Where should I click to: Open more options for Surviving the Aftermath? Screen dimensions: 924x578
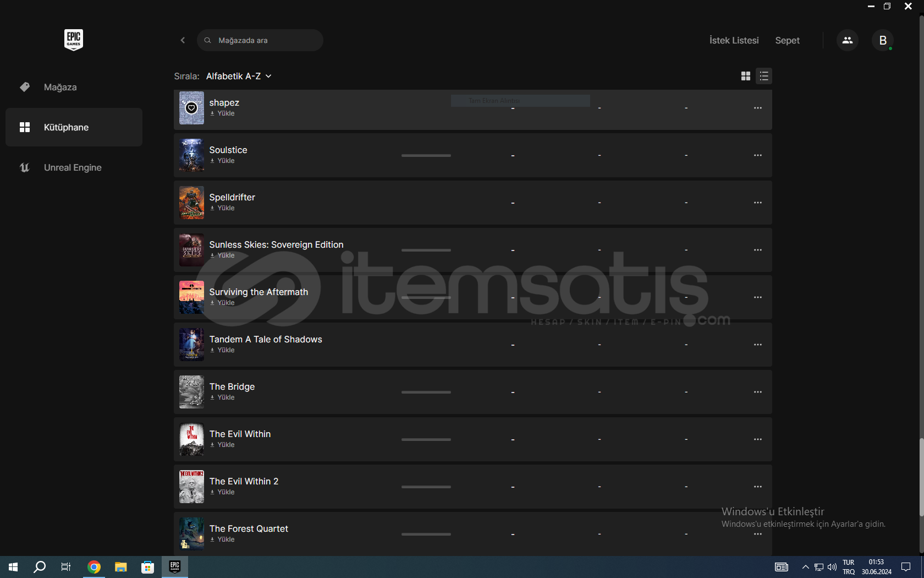(758, 297)
